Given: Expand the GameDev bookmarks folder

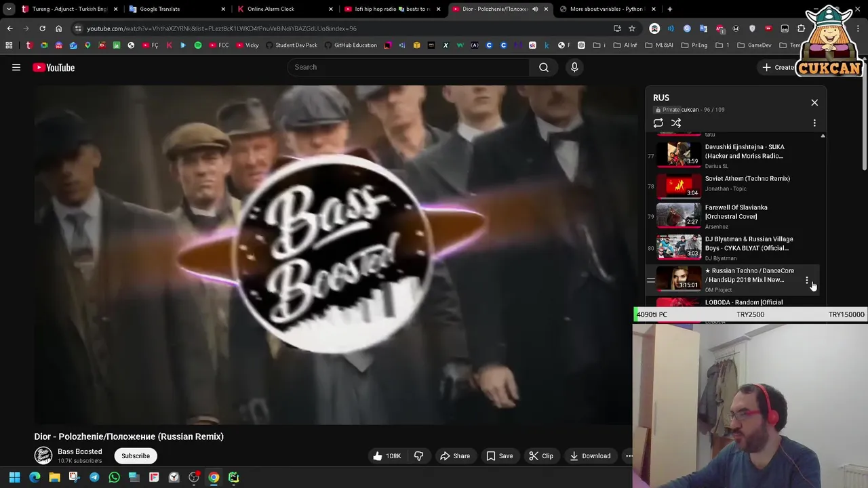Looking at the screenshot, I should click(754, 45).
